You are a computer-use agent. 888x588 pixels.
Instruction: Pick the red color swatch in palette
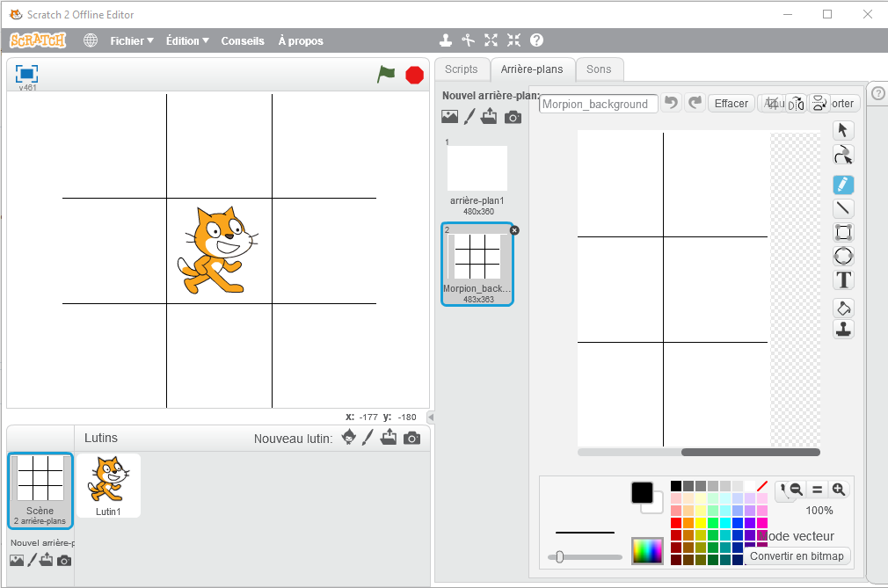(x=676, y=523)
